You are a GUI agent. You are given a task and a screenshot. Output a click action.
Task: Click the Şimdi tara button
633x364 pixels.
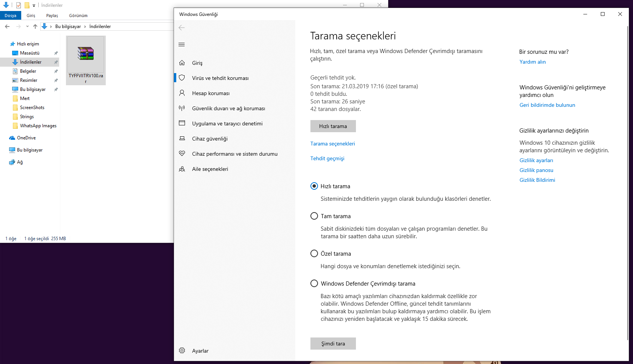pyautogui.click(x=333, y=344)
